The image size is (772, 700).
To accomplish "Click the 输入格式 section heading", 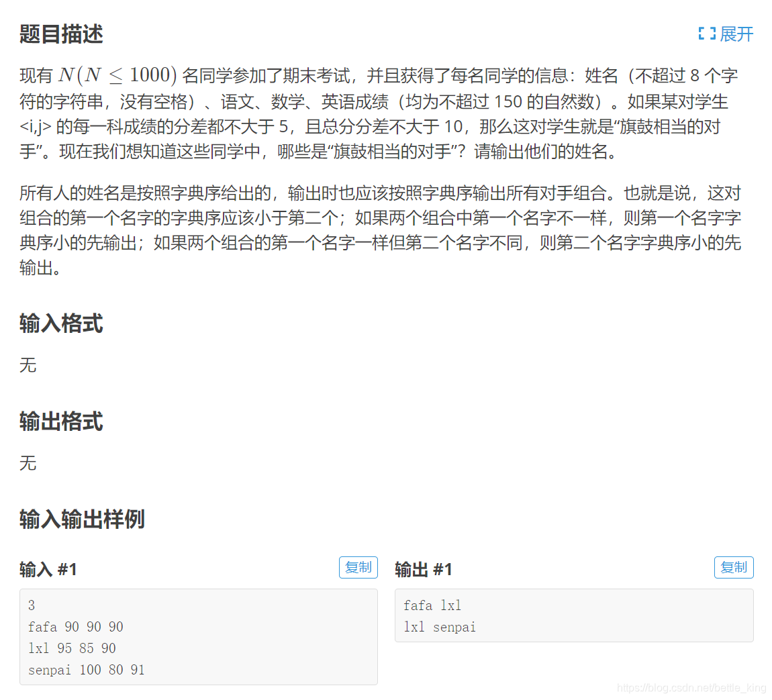I will (61, 324).
